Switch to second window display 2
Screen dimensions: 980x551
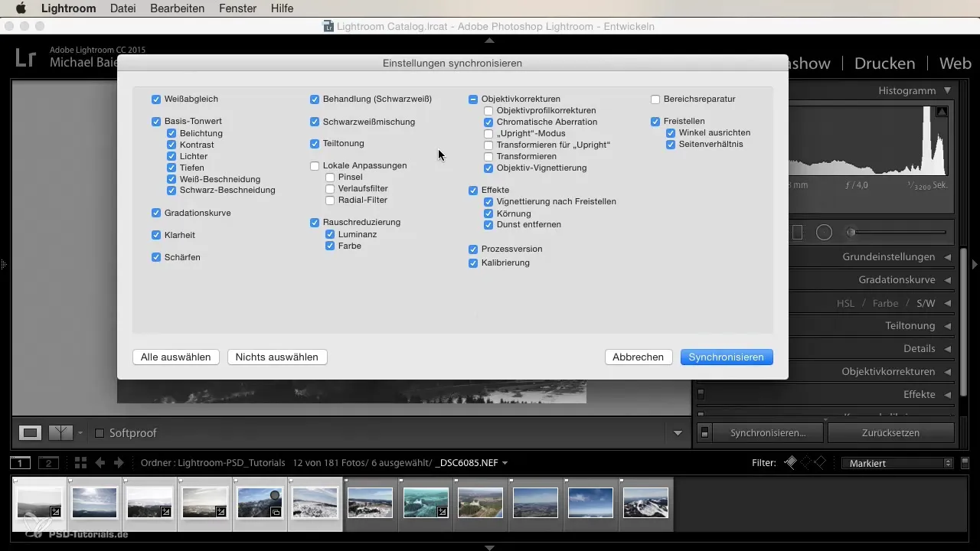tap(48, 462)
